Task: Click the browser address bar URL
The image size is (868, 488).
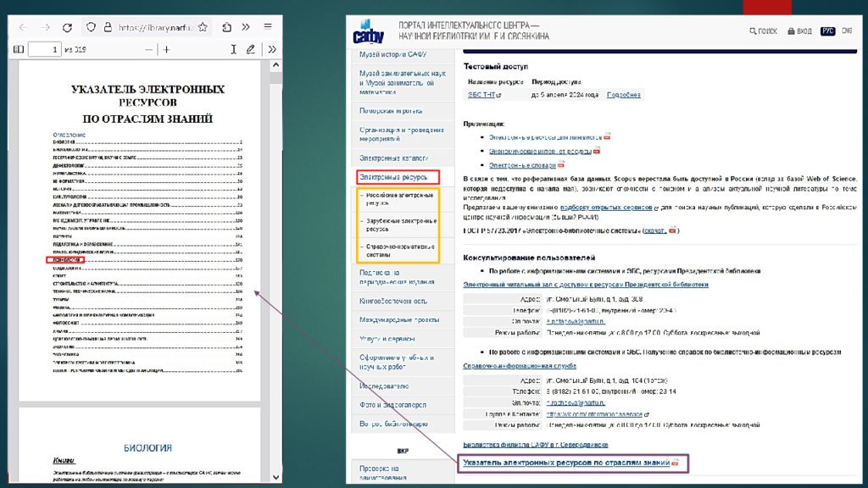Action: point(155,27)
